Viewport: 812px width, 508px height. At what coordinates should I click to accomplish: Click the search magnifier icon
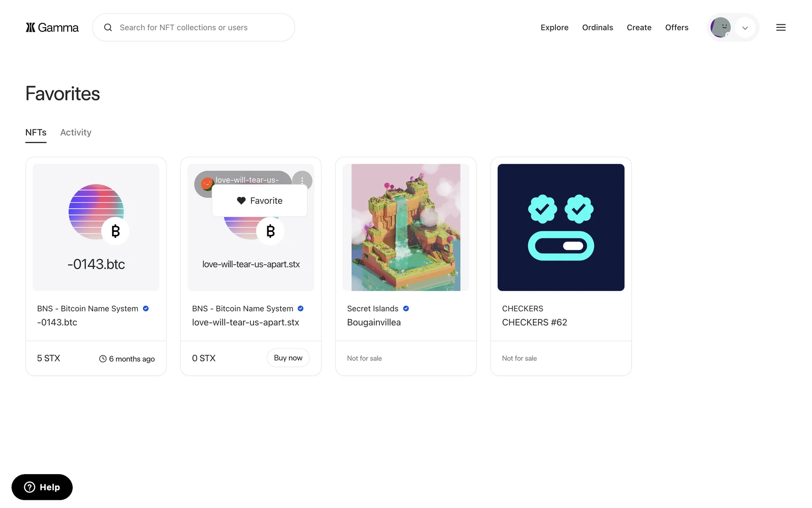coord(108,28)
